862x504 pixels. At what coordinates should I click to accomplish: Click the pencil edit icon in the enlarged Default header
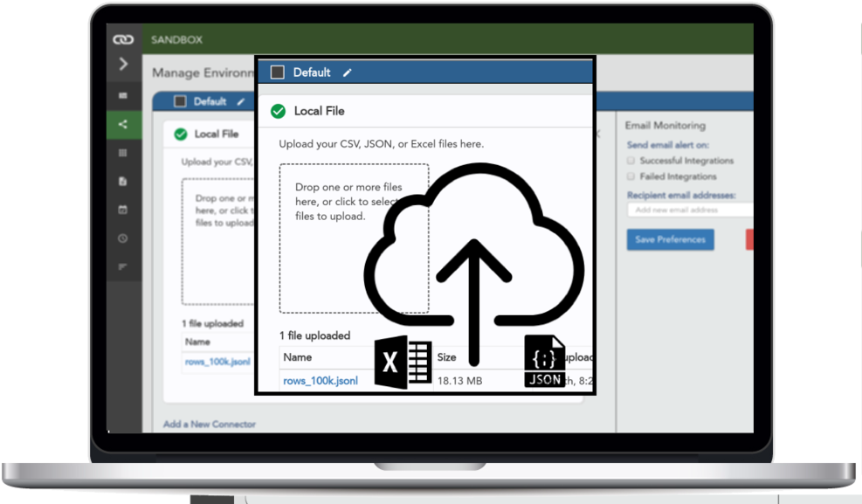(347, 73)
